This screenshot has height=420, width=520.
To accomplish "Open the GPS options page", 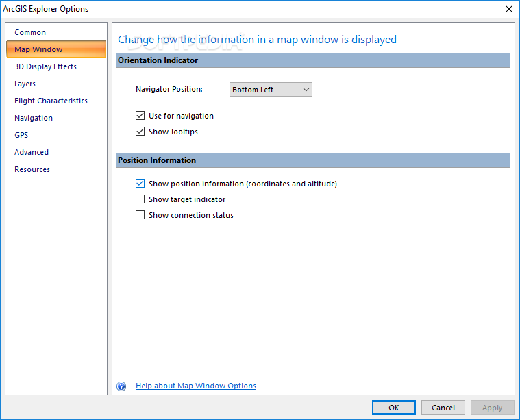I will (x=21, y=135).
